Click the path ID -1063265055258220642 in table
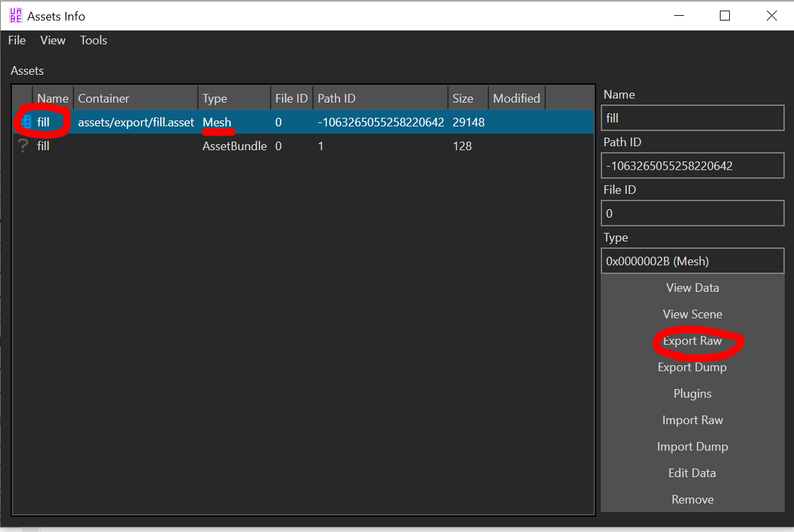This screenshot has width=794, height=532. point(380,122)
